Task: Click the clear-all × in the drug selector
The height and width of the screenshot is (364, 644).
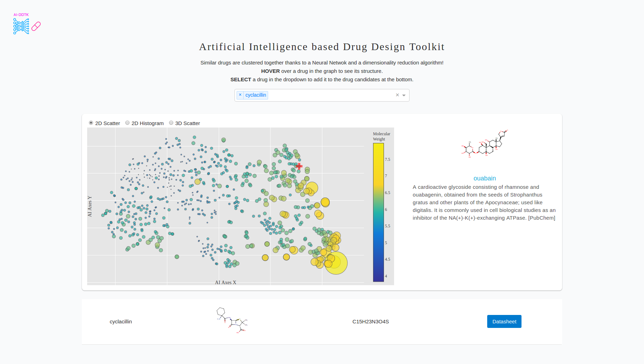Action: click(x=397, y=95)
